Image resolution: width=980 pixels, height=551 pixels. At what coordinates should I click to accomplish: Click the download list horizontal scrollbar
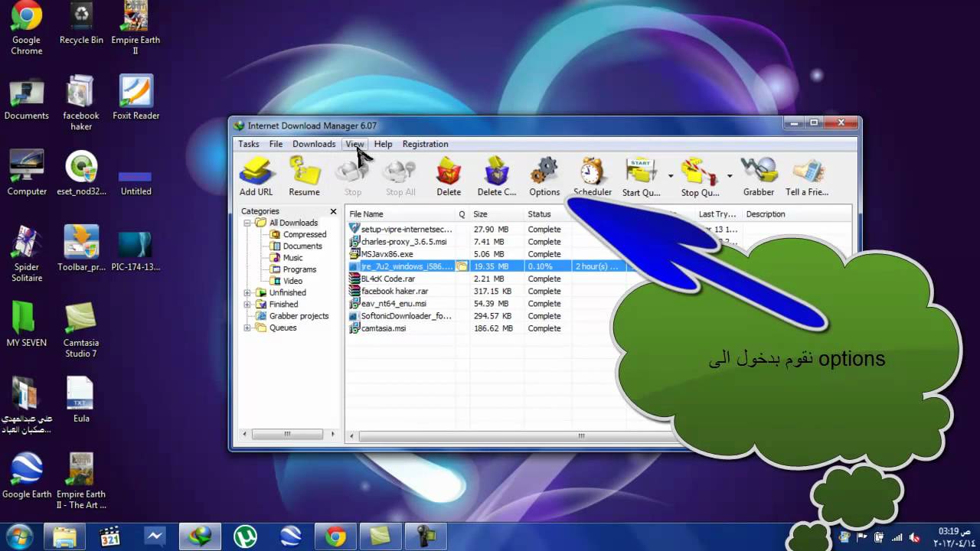click(582, 436)
